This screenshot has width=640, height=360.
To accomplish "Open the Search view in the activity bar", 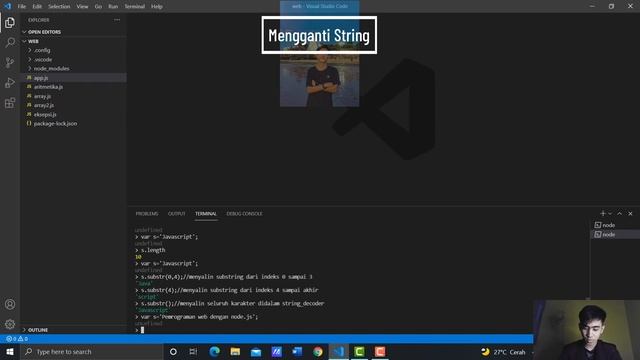I will click(x=10, y=42).
